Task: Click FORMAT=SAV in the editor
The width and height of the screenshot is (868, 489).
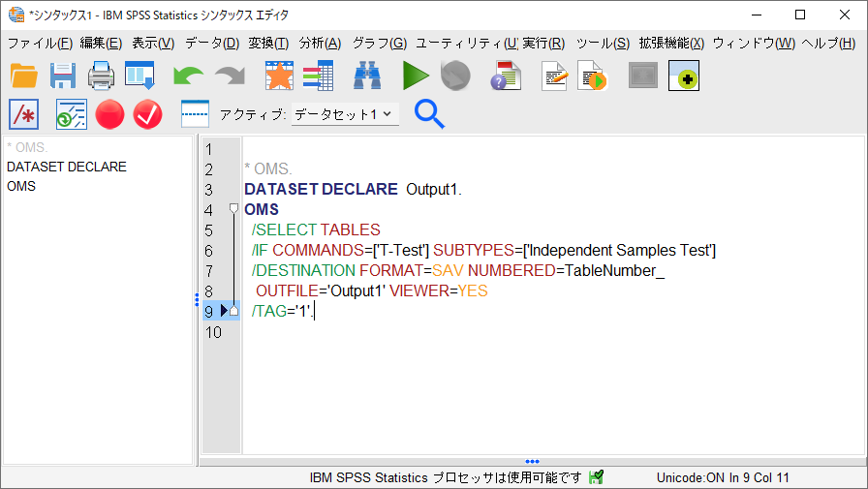Action: (x=412, y=271)
